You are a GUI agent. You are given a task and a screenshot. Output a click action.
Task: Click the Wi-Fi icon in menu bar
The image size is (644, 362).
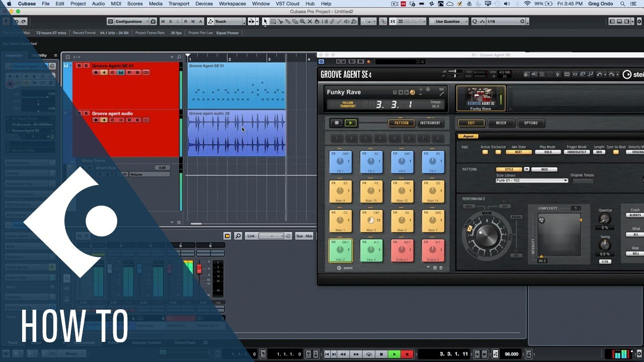(527, 4)
